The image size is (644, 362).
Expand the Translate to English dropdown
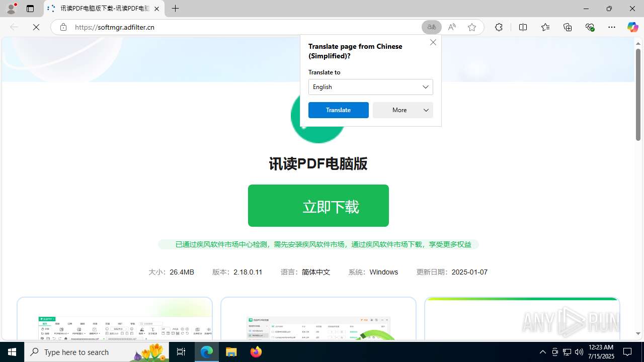(x=371, y=87)
